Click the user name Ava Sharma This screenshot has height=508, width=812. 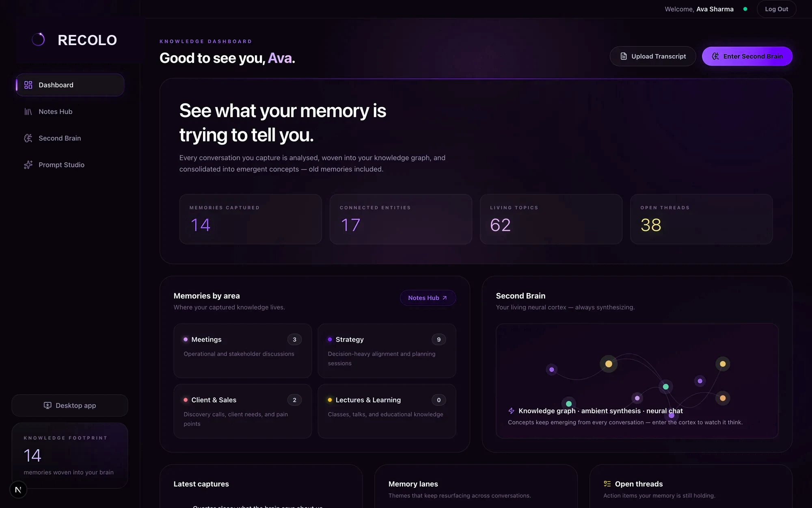point(715,9)
